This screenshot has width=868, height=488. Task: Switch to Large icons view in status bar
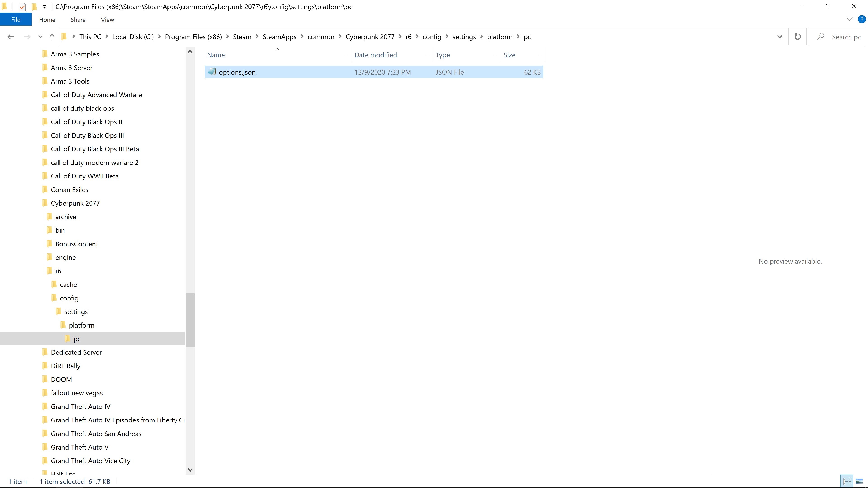(x=859, y=481)
